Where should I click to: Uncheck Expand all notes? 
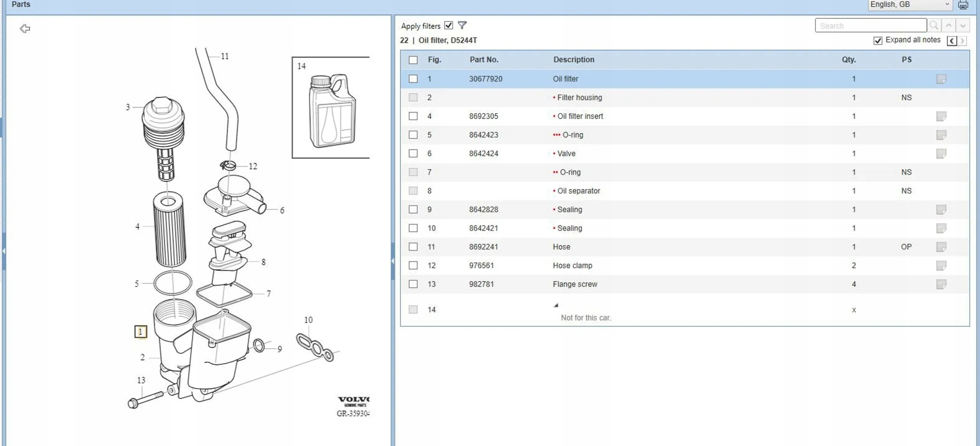click(x=878, y=41)
